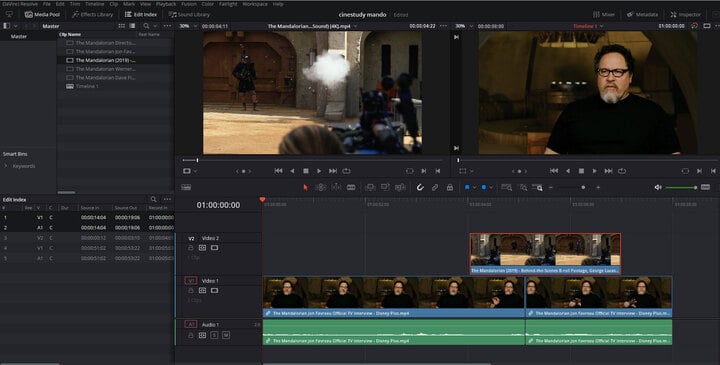Toggle auto track selector on Video 1
The image size is (720, 365).
pos(202,291)
